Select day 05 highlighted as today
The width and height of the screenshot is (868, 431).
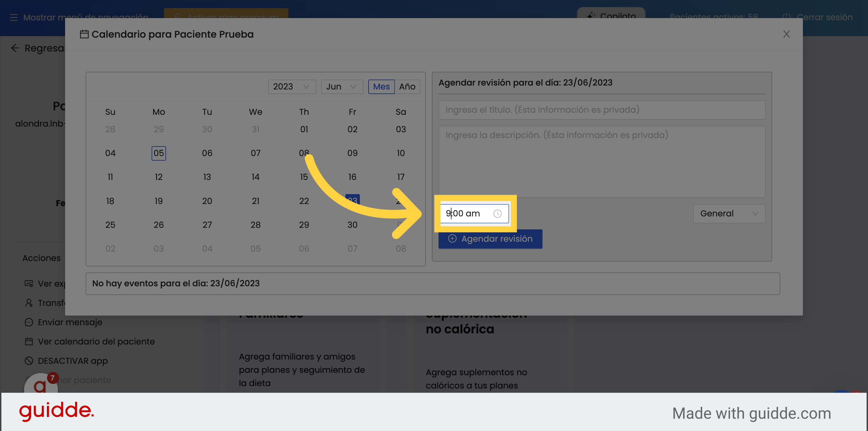click(158, 153)
